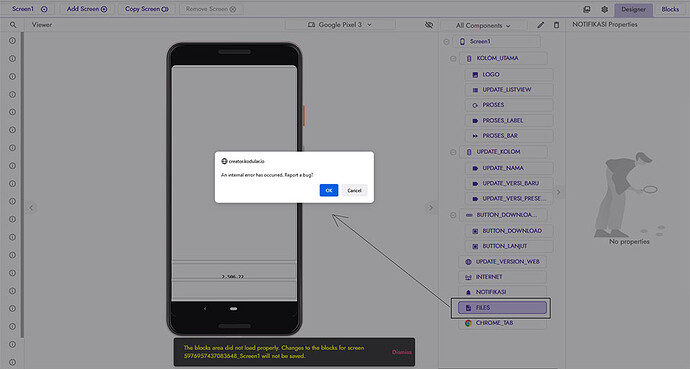Click OK in the error dialog

point(329,190)
